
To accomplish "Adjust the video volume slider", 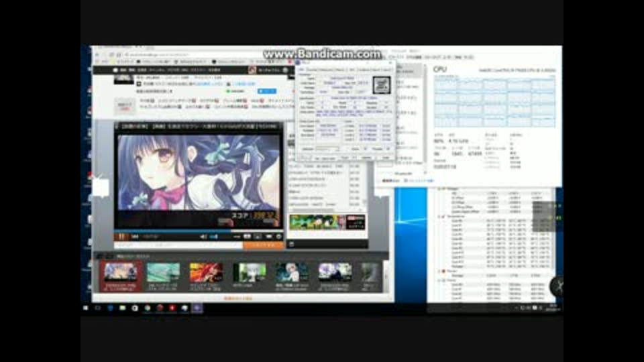I will (x=214, y=237).
